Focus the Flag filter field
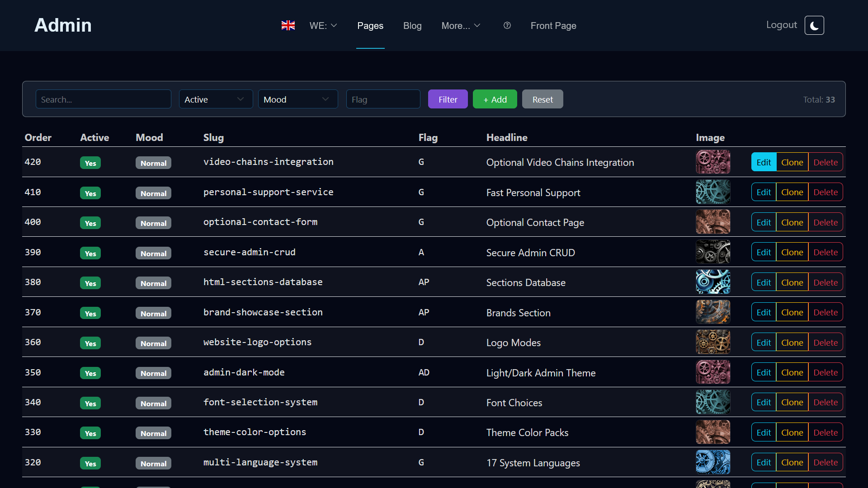 click(x=383, y=99)
